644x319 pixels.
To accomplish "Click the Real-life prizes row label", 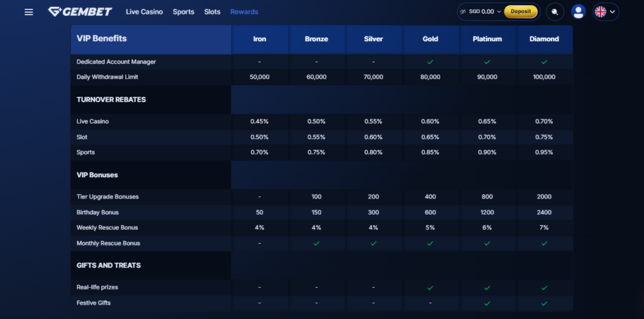I will coord(97,288).
